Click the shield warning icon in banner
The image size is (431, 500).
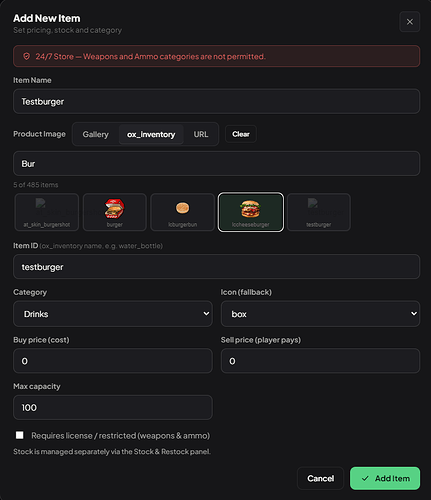27,56
